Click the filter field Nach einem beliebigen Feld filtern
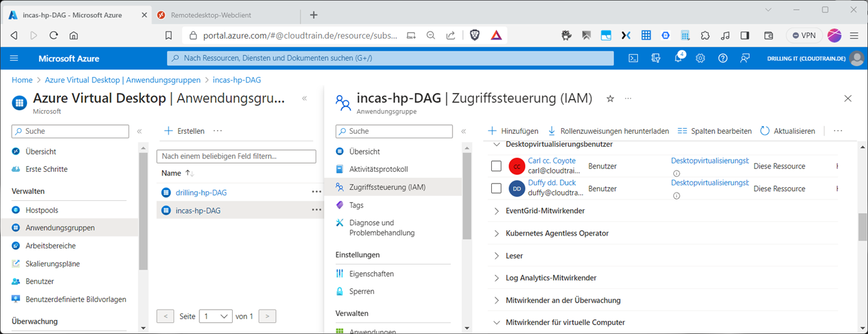 [236, 156]
